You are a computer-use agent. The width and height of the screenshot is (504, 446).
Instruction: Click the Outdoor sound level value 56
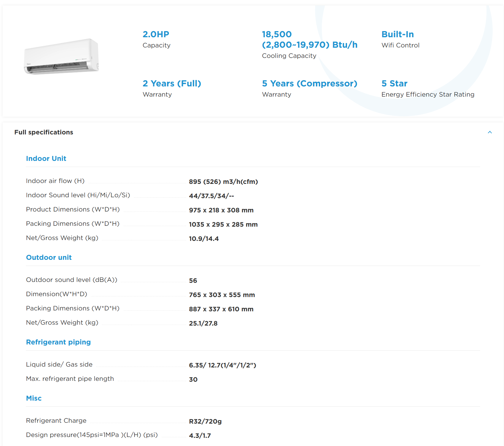[x=193, y=281]
